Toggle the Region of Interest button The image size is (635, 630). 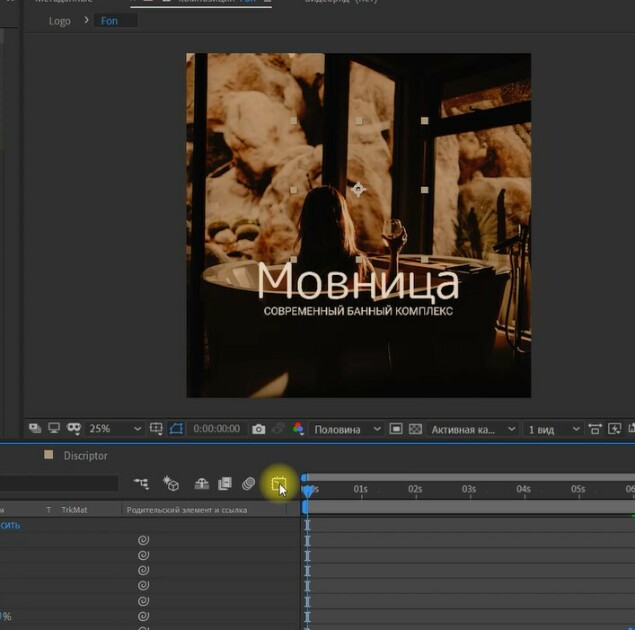click(396, 429)
